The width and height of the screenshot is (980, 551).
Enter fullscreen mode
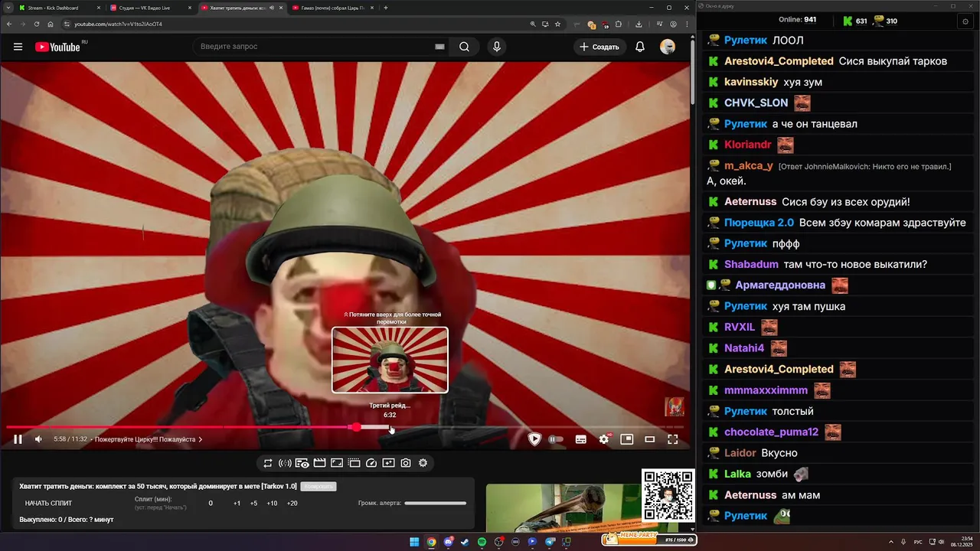tap(673, 439)
